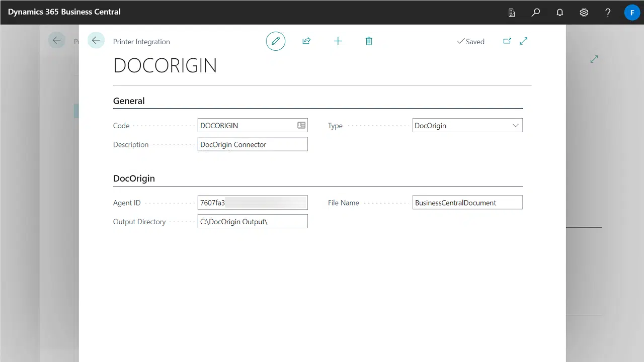Open search with the magnifier icon
Viewport: 644px width, 362px height.
(x=535, y=12)
